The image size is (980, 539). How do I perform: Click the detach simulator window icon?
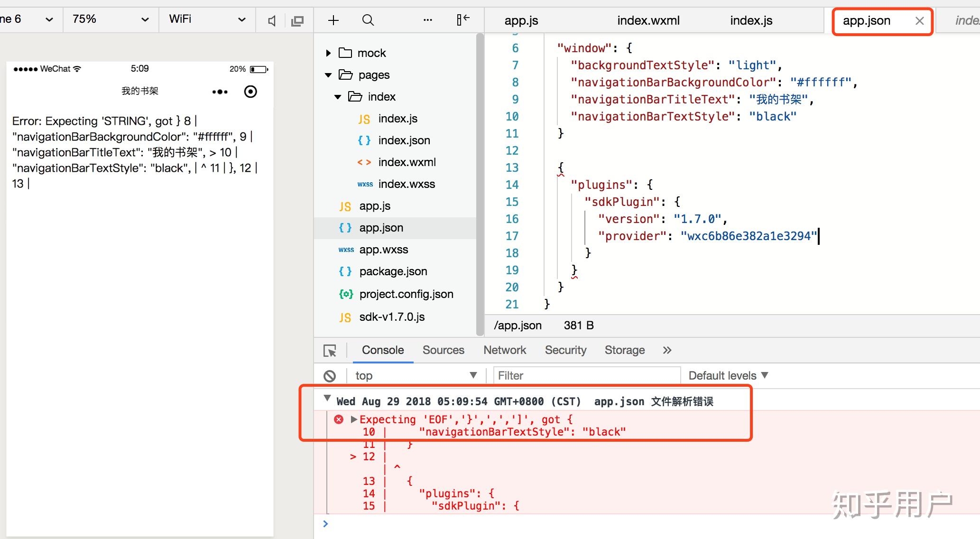297,20
